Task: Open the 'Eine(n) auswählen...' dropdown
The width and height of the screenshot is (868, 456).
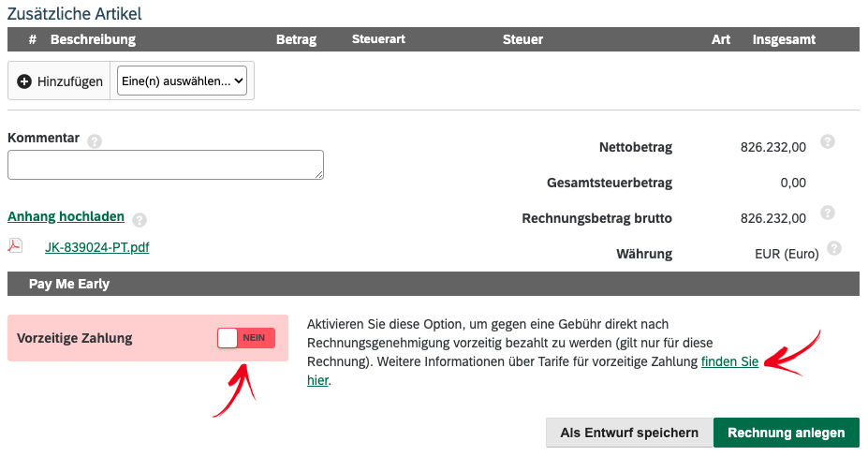Action: pyautogui.click(x=183, y=81)
